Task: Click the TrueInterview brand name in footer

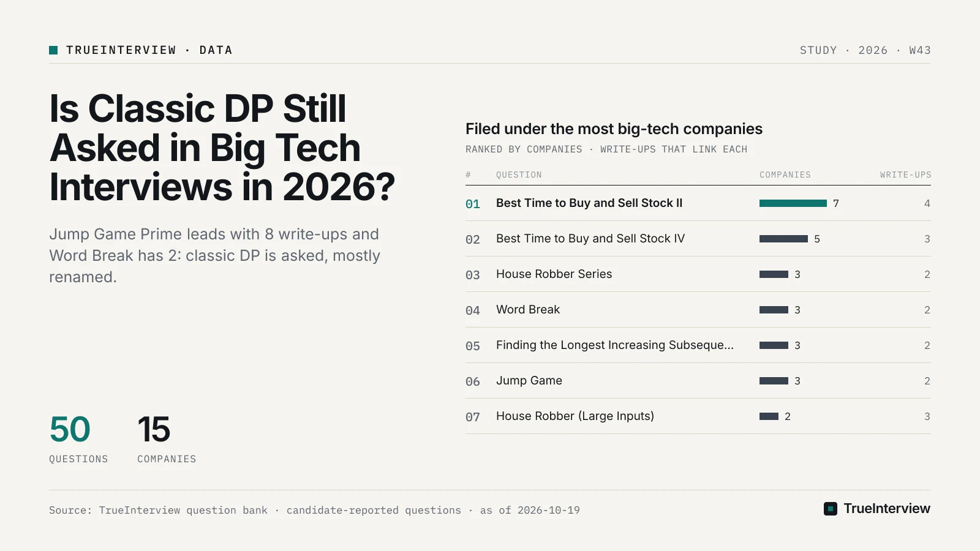Action: (x=887, y=509)
